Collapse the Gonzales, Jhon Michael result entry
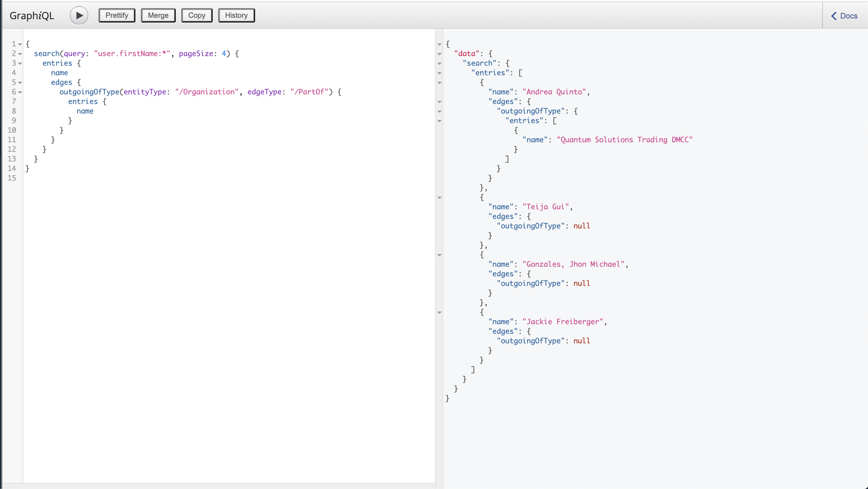This screenshot has width=868, height=489. point(439,255)
